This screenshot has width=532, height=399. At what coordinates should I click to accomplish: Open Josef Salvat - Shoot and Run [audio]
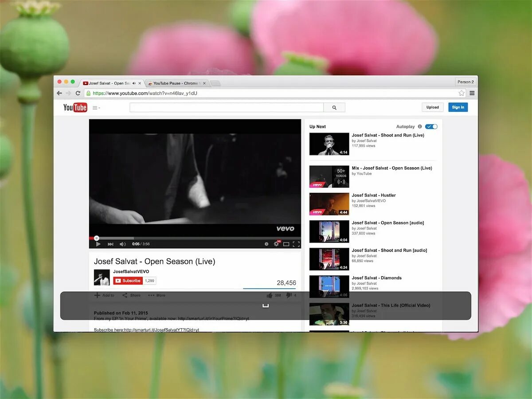point(390,250)
